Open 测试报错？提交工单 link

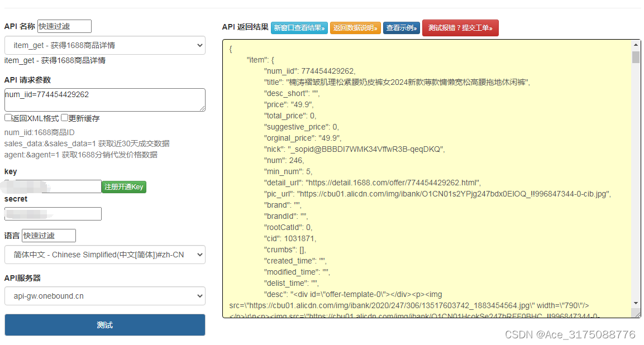tap(460, 27)
